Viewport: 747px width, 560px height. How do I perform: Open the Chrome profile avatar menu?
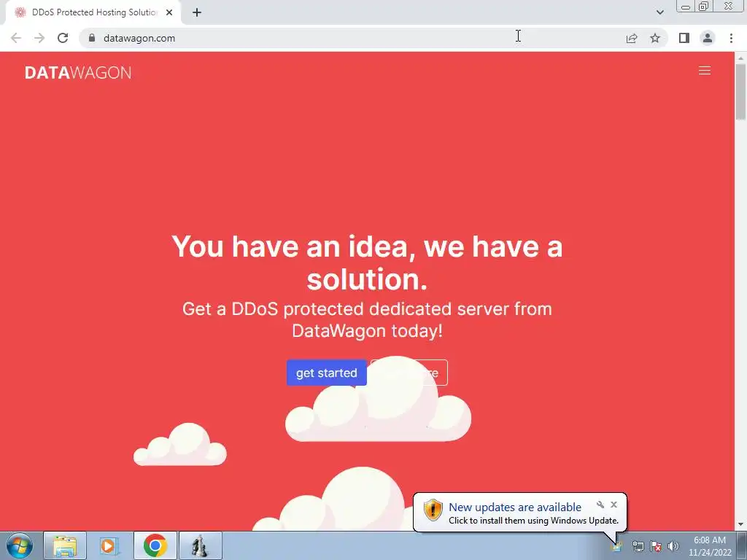point(708,38)
